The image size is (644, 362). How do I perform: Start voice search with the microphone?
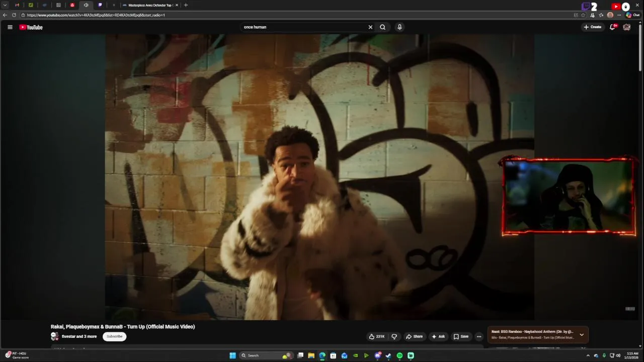point(399,27)
